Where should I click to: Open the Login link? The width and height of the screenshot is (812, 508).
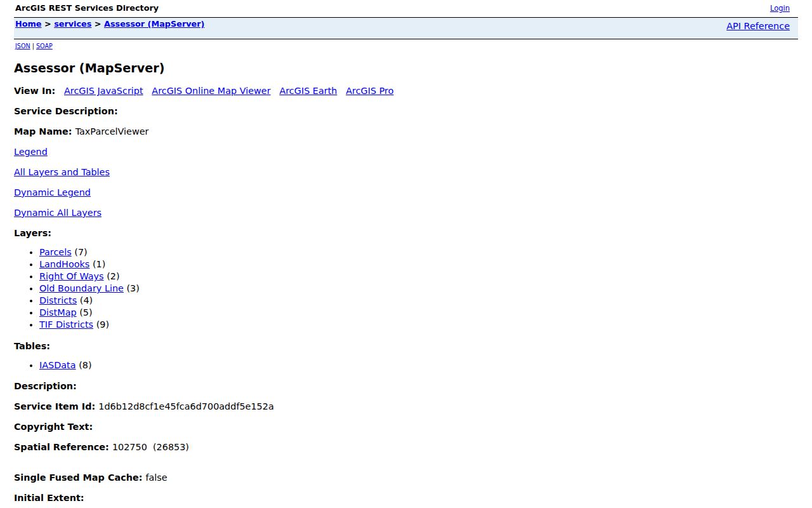[780, 8]
